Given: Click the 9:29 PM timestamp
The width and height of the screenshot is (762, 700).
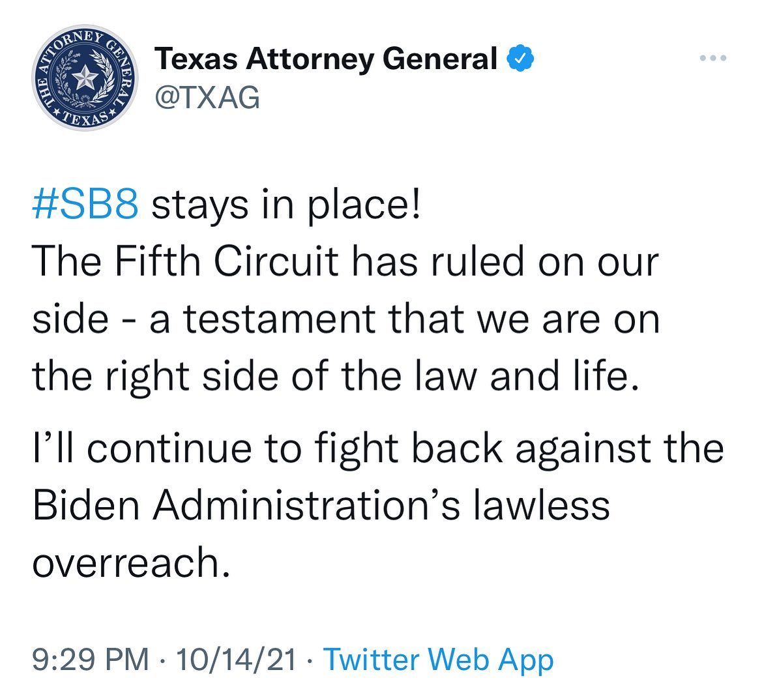Looking at the screenshot, I should 91,660.
